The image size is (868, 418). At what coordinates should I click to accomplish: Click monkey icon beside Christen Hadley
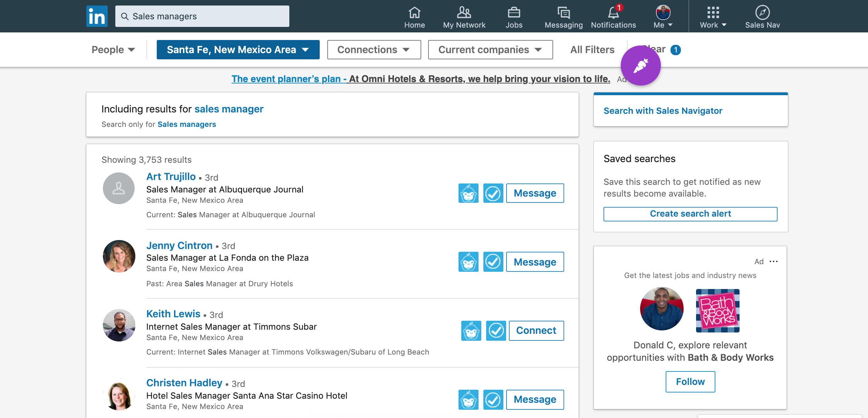(x=469, y=400)
